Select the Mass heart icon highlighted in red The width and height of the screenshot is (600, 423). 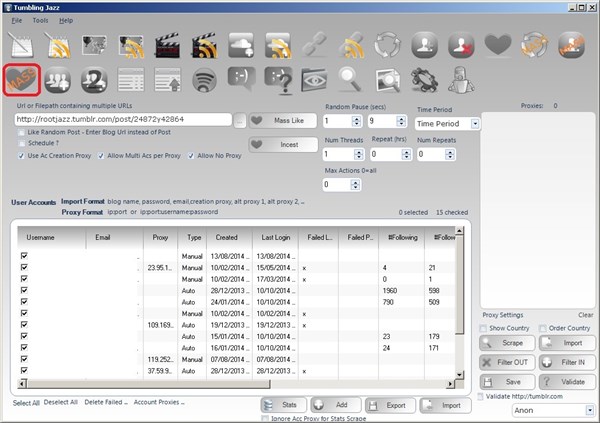coord(22,80)
